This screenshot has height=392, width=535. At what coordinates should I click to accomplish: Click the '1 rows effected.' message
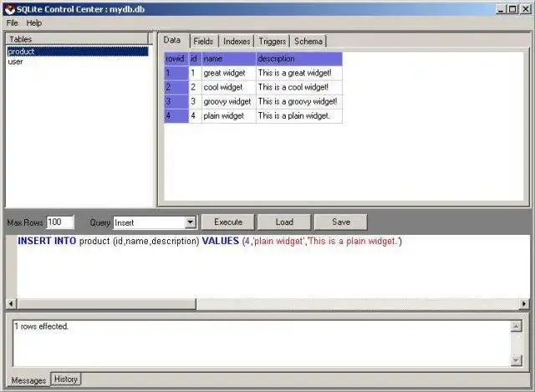pos(41,327)
